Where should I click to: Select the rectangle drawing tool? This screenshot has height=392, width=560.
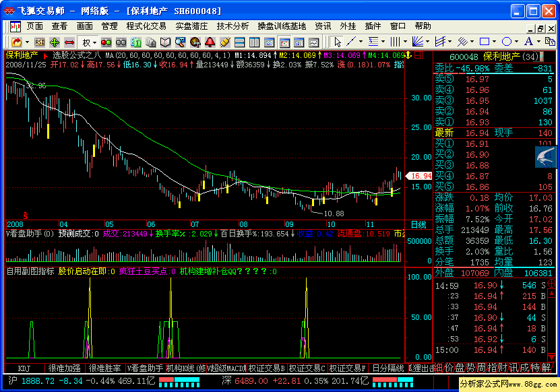coord(485,42)
